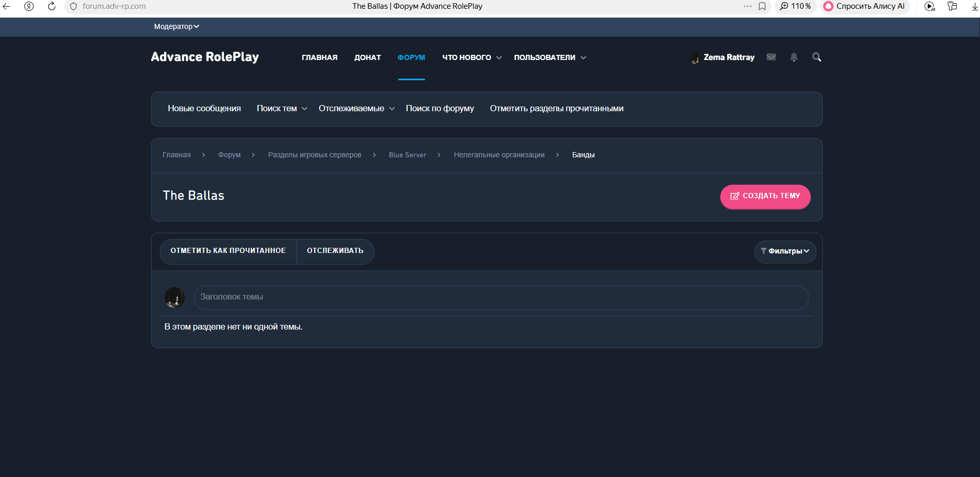Reload page with browser refresh icon
The height and width of the screenshot is (477, 980).
tap(52, 6)
